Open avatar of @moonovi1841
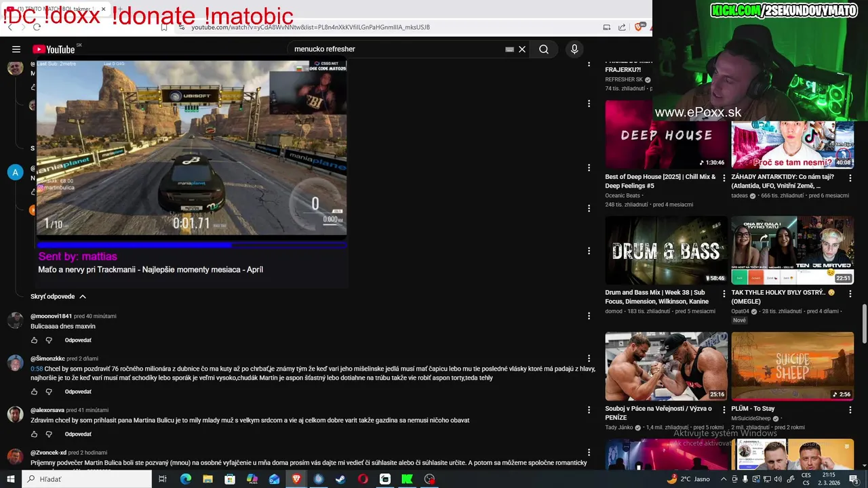868x488 pixels. click(15, 321)
